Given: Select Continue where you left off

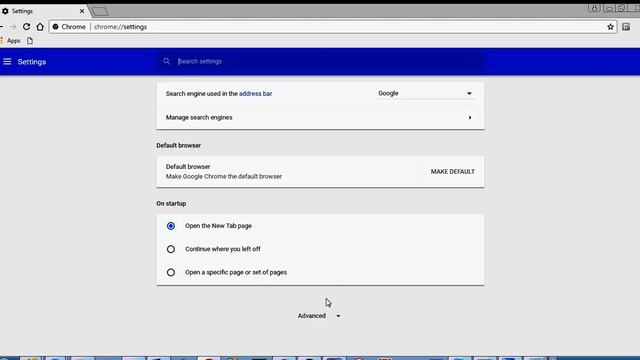Looking at the screenshot, I should pyautogui.click(x=171, y=249).
